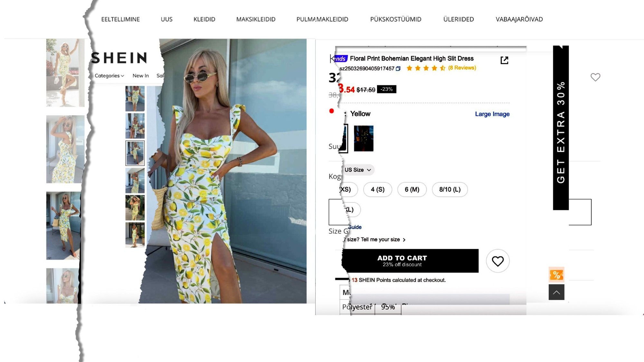Click heart wishlist button beside Add to Cart
The width and height of the screenshot is (644, 362).
(497, 261)
